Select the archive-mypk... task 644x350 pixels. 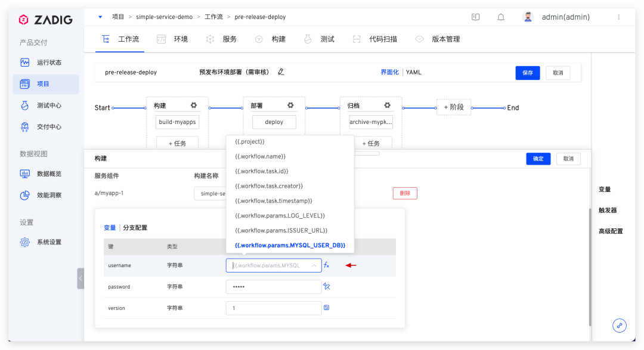coord(371,122)
